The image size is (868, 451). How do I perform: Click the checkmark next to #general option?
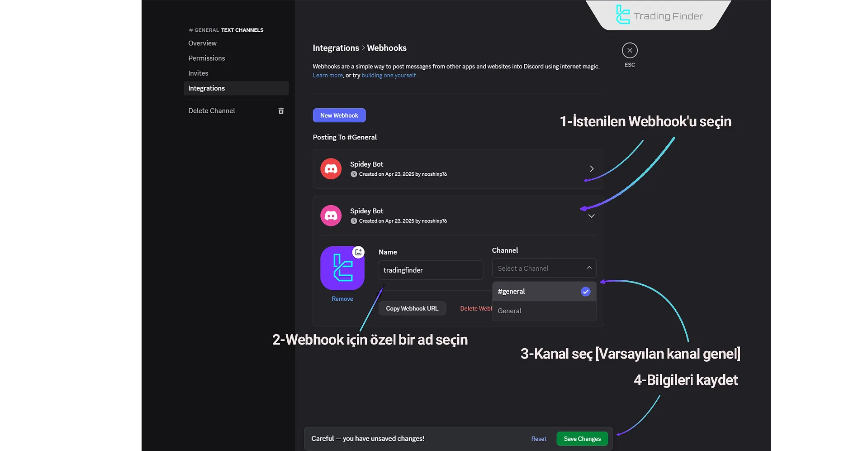pos(585,292)
